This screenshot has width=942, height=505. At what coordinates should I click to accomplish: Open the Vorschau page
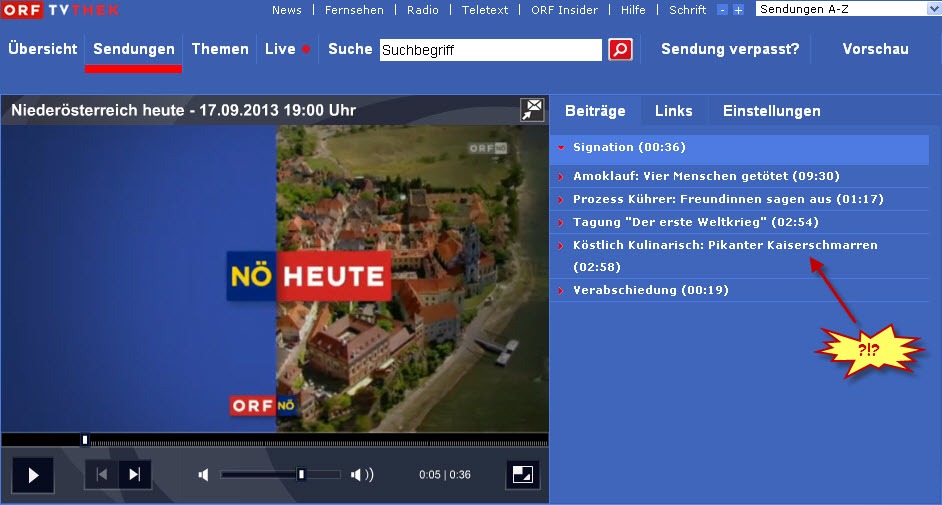point(875,49)
